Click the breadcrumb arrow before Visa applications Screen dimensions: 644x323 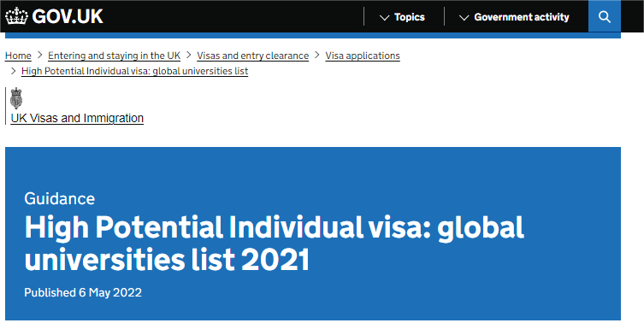point(317,55)
